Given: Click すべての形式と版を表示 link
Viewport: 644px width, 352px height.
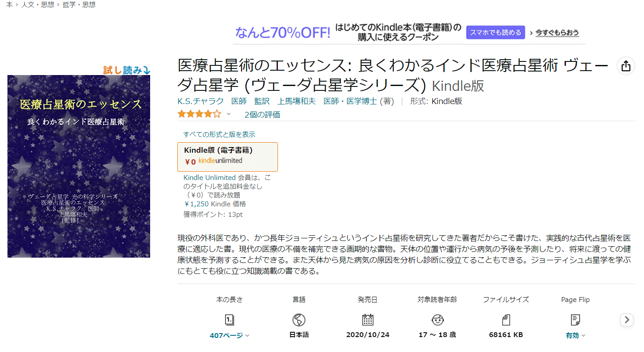Looking at the screenshot, I should coord(219,134).
